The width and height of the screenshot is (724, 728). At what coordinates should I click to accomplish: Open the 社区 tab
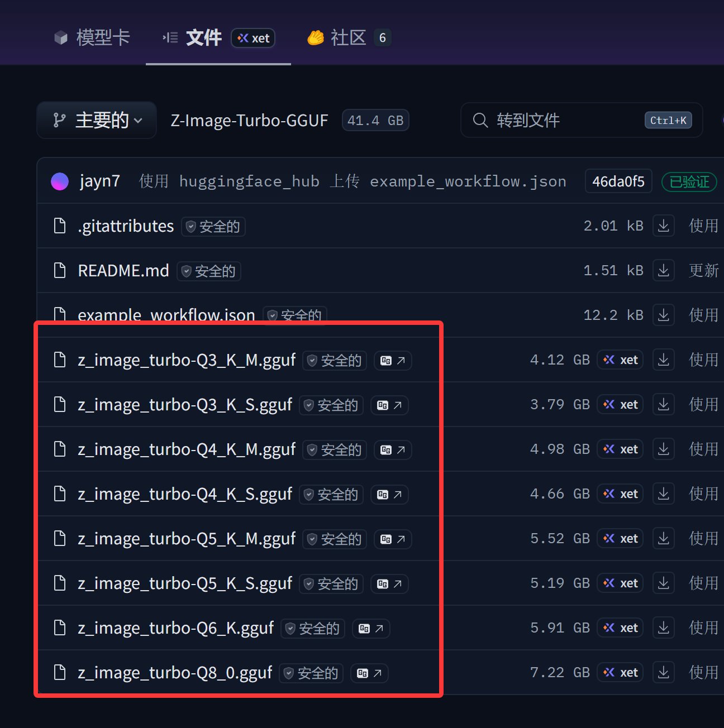pos(347,38)
